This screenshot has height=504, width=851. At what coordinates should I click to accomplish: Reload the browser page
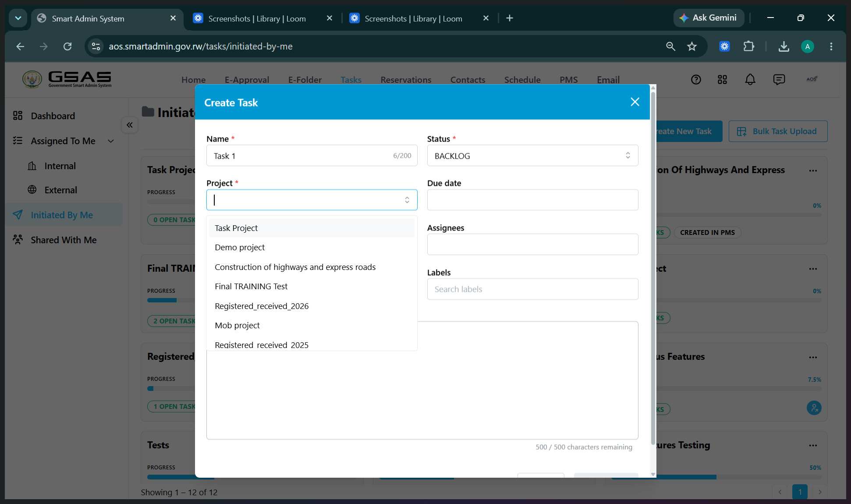(67, 46)
